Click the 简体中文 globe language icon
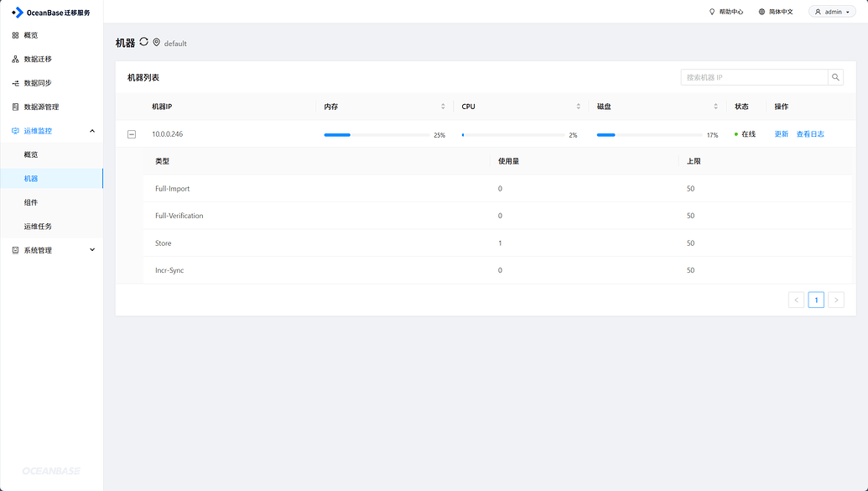868x491 pixels. click(761, 12)
